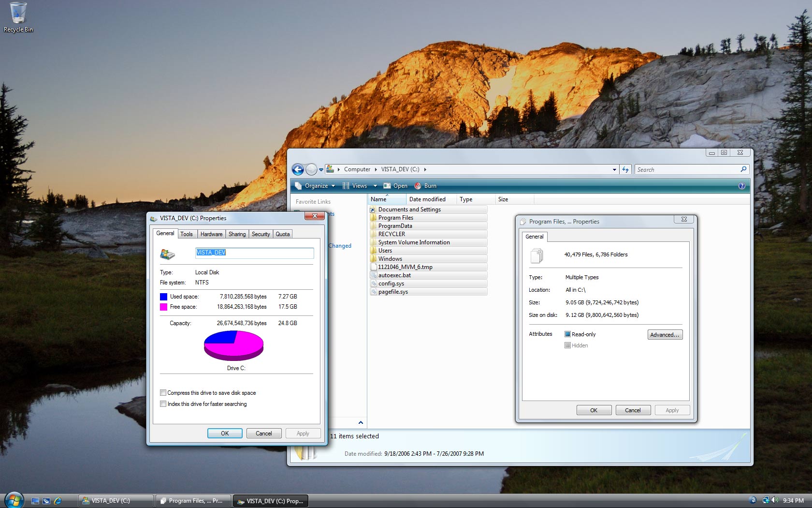The height and width of the screenshot is (508, 812).
Task: Click the volume speaker tray icon
Action: (775, 500)
